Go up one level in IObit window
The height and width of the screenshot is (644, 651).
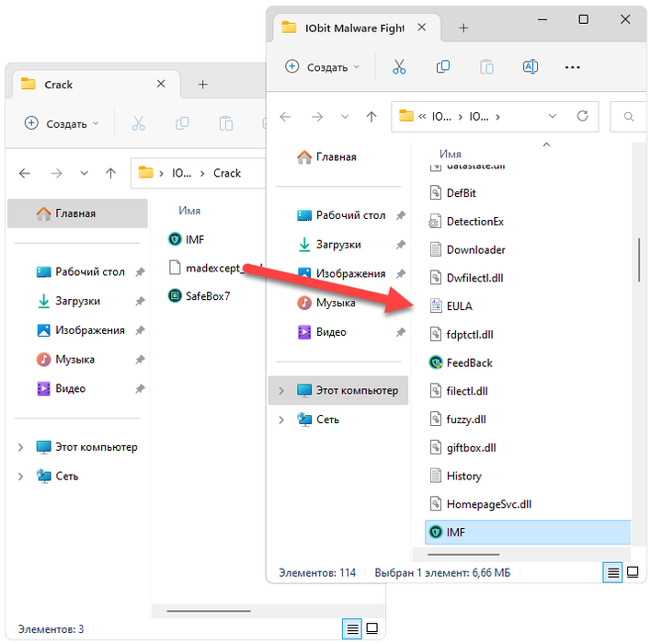click(x=371, y=117)
